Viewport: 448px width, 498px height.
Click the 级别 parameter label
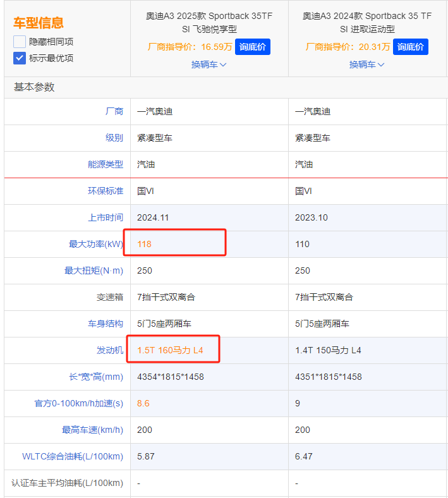pyautogui.click(x=114, y=138)
